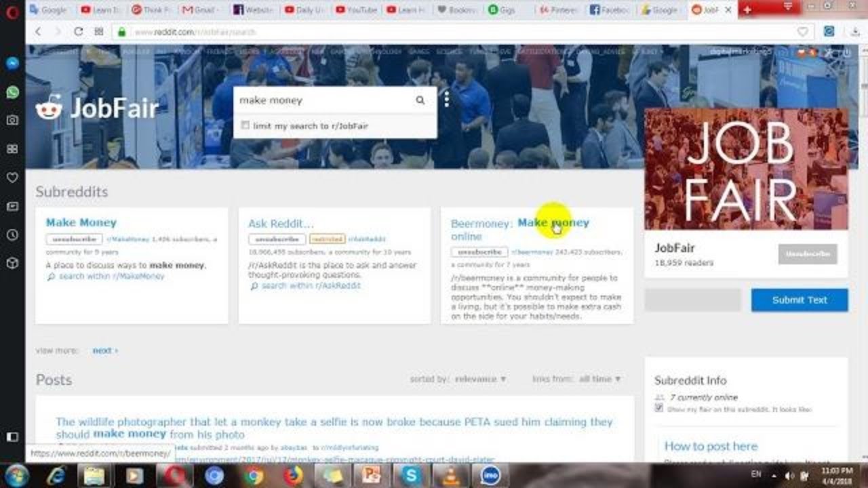868x488 pixels.
Task: Open Firefox from taskbar
Action: pos(294,476)
